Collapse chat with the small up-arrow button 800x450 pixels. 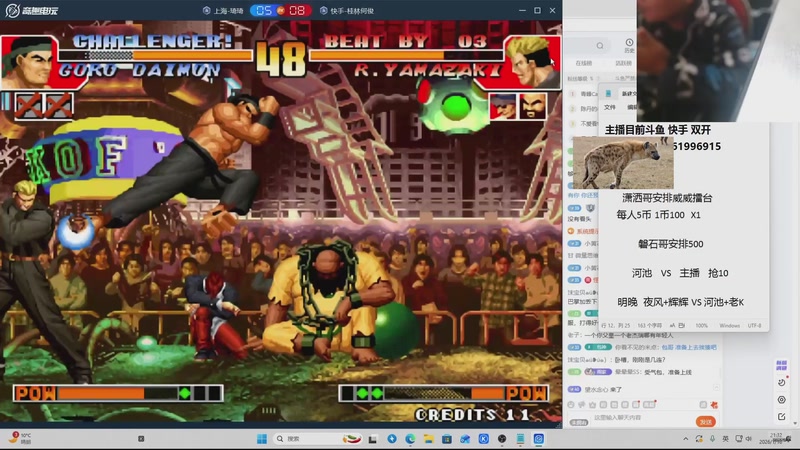coord(716,388)
